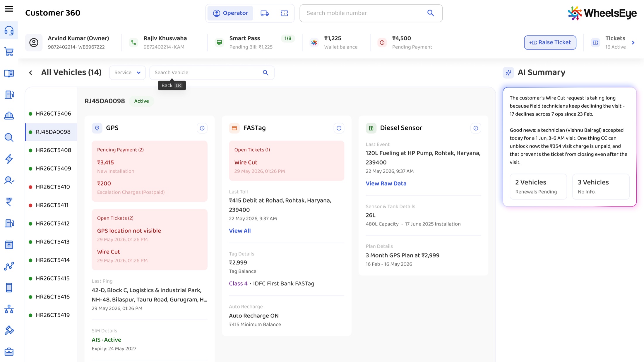This screenshot has width=644, height=362.
Task: Switch to the truck view icon
Action: coord(265,13)
